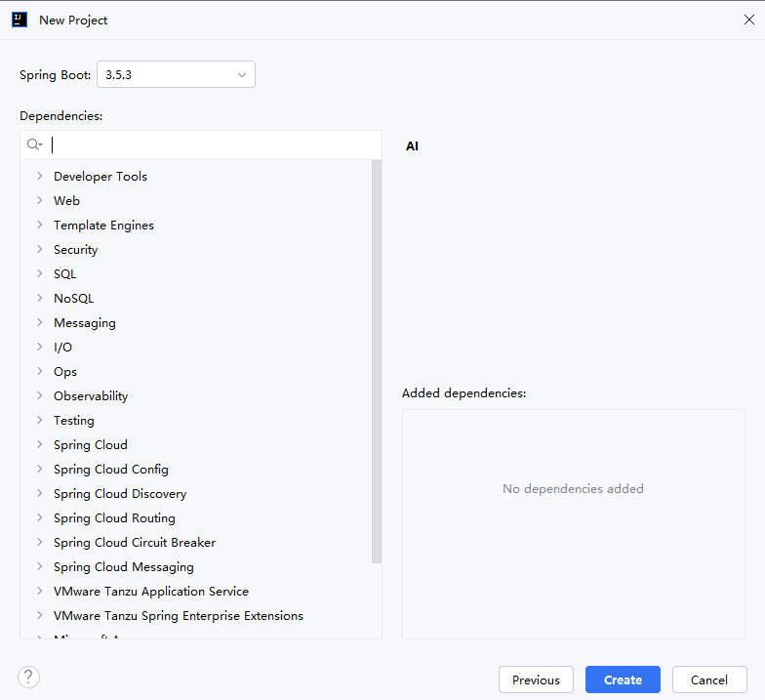Image resolution: width=765 pixels, height=700 pixels.
Task: Click the Create button
Action: coord(623,679)
